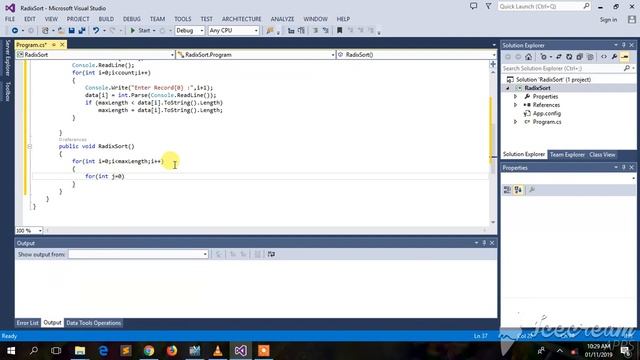This screenshot has height=360, width=640.
Task: Click the Uncomment selected lines icon
Action: (x=326, y=31)
